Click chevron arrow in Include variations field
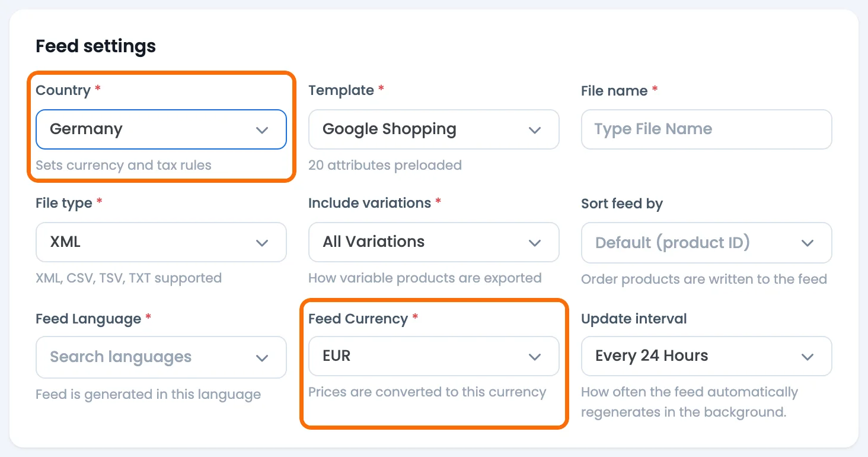This screenshot has width=868, height=457. [x=535, y=243]
